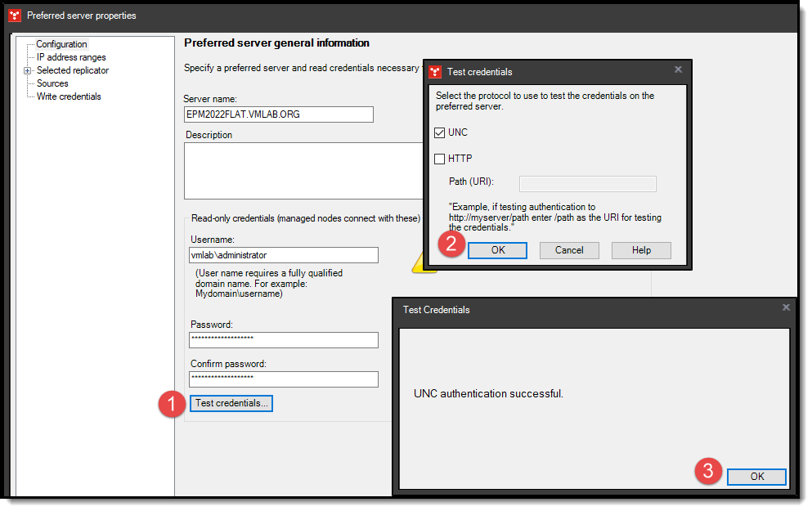Enable the HTTP protocol option
Viewport: 812px width, 511px height.
439,159
